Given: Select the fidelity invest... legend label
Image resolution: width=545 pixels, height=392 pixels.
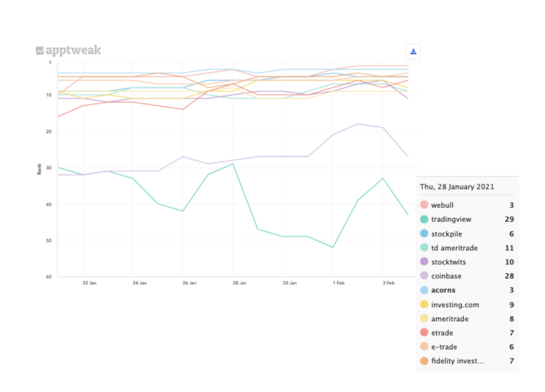Looking at the screenshot, I should click(x=458, y=362).
